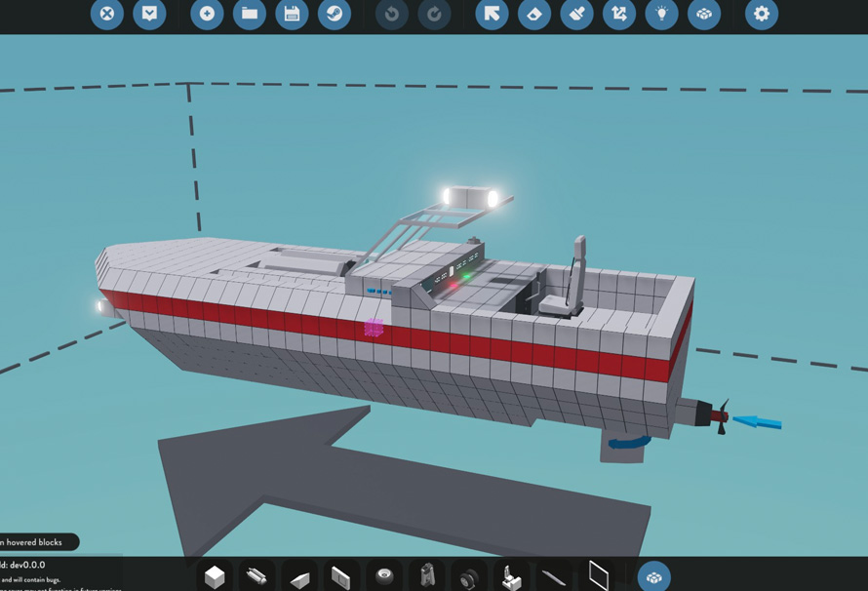Choose the double tire wheel in the hotbar

pyautogui.click(x=469, y=576)
